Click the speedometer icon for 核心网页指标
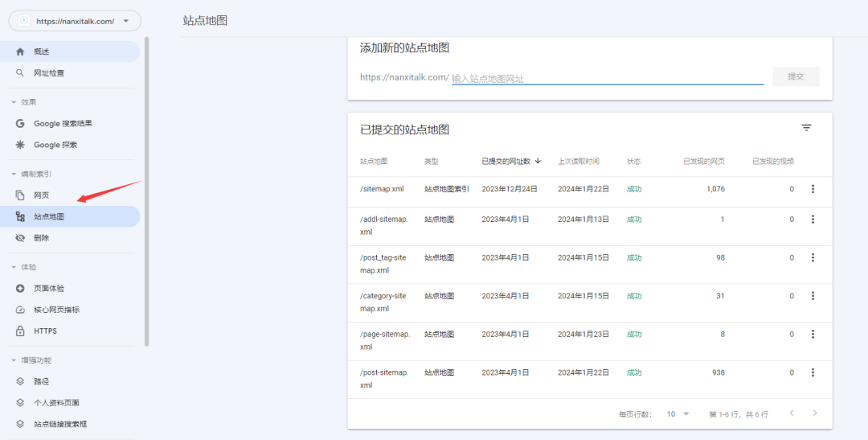The height and width of the screenshot is (440, 868). (x=20, y=309)
